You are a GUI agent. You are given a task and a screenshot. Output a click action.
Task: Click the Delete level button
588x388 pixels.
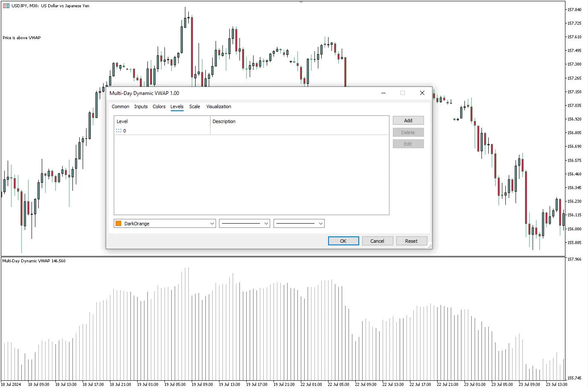408,132
